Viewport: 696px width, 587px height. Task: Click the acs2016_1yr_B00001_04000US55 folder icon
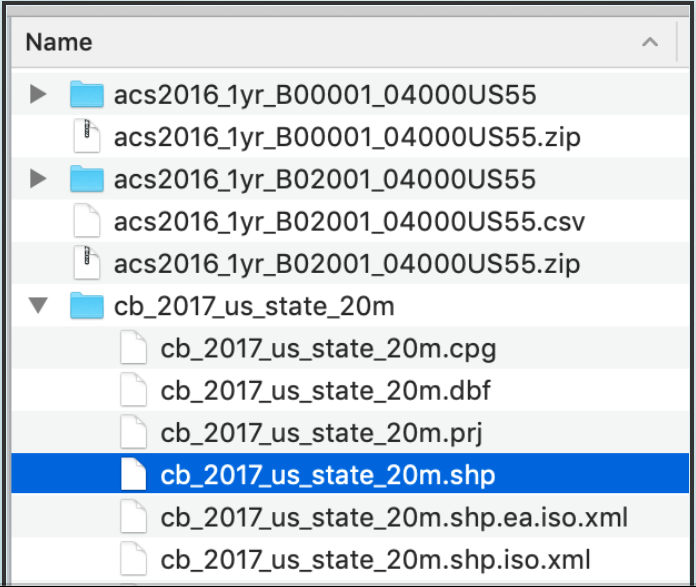pos(88,95)
